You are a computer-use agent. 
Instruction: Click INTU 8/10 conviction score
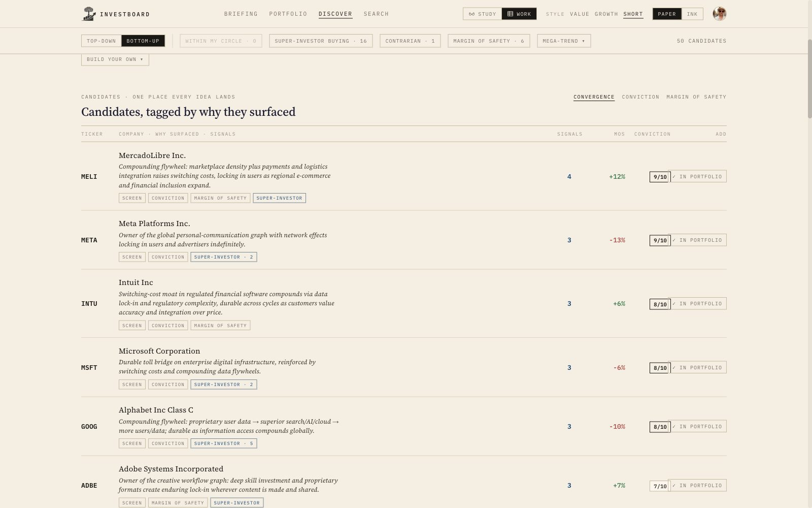coord(660,304)
